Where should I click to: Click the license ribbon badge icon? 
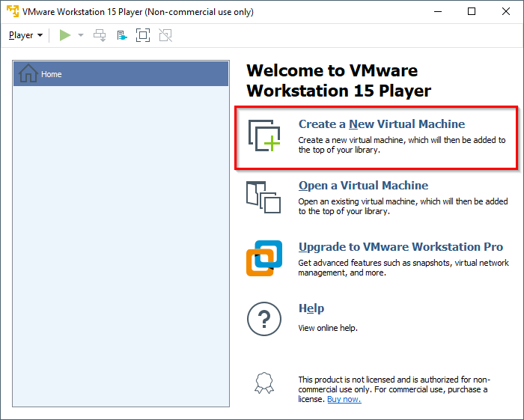264,383
